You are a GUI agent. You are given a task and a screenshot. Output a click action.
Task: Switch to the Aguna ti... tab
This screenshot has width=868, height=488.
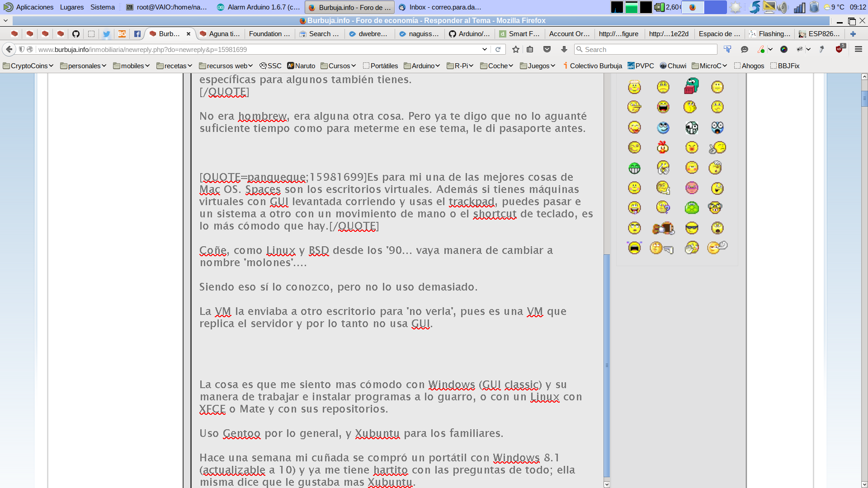220,34
